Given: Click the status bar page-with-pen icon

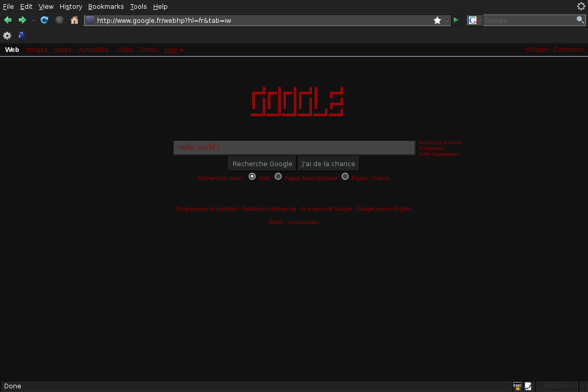Looking at the screenshot, I should (528, 386).
